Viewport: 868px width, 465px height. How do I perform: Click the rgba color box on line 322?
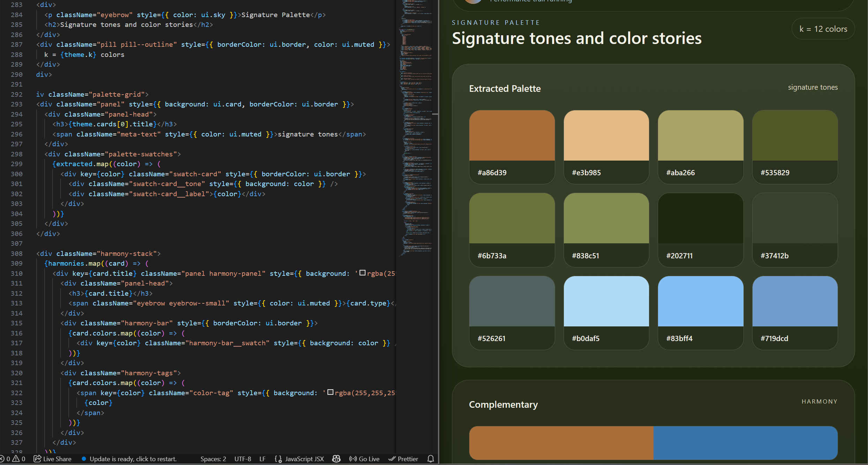330,392
